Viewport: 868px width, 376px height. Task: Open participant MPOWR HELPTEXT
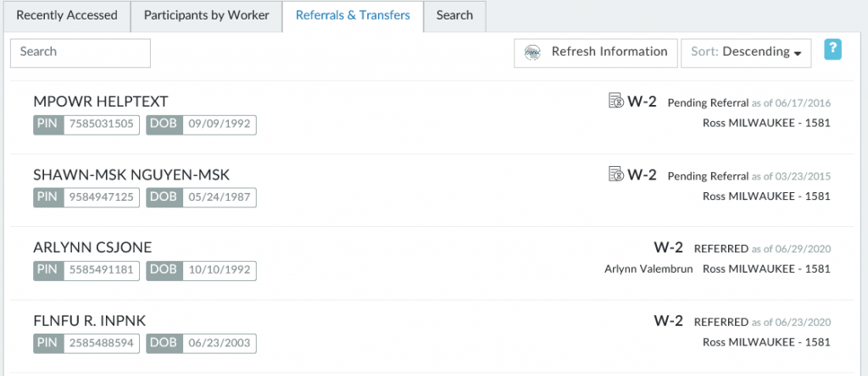pos(101,102)
